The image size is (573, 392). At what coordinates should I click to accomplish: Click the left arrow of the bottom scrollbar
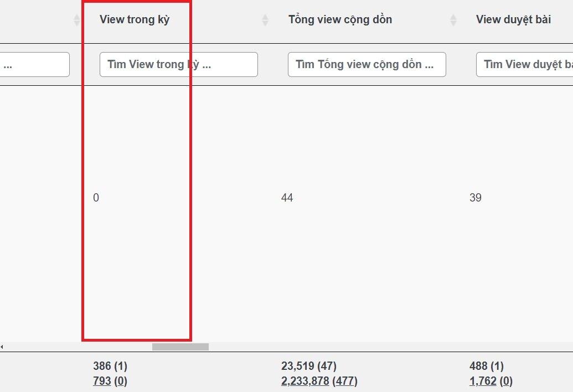[x=3, y=346]
